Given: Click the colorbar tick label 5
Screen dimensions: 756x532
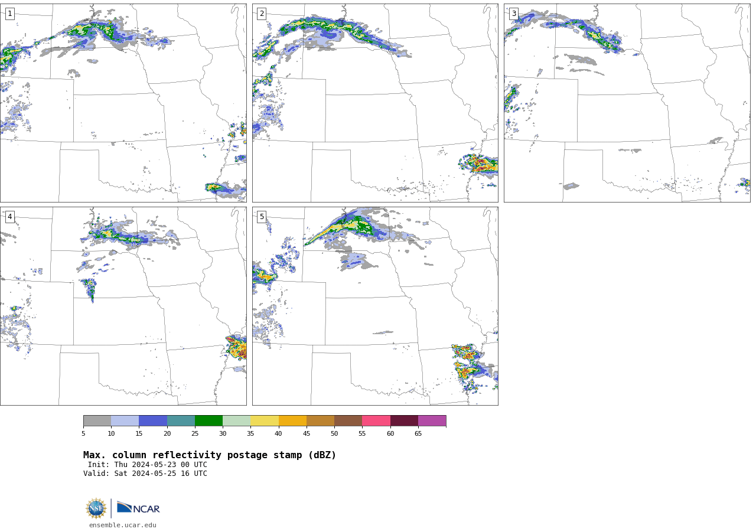Looking at the screenshot, I should (83, 433).
